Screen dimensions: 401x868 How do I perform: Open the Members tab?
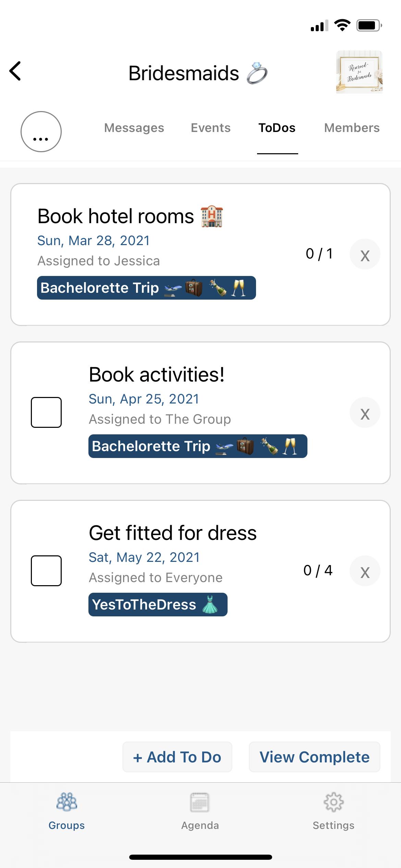[352, 128]
